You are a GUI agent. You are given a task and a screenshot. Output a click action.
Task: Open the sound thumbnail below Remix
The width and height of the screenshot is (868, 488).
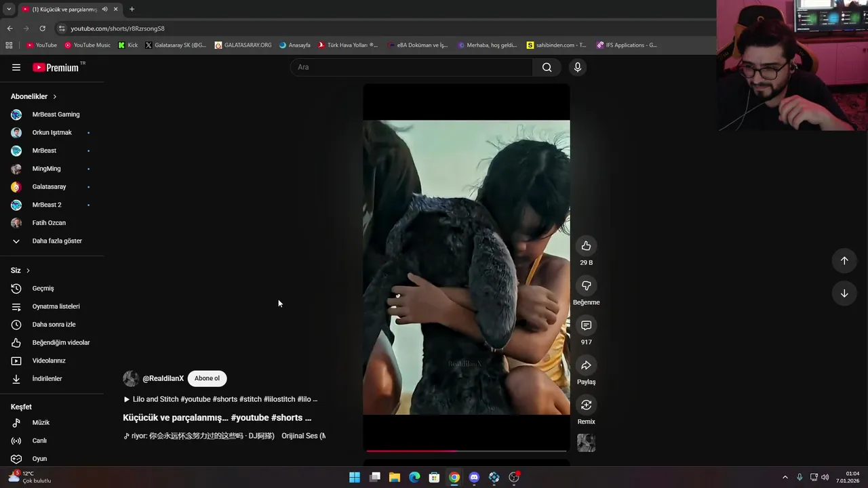point(586,443)
